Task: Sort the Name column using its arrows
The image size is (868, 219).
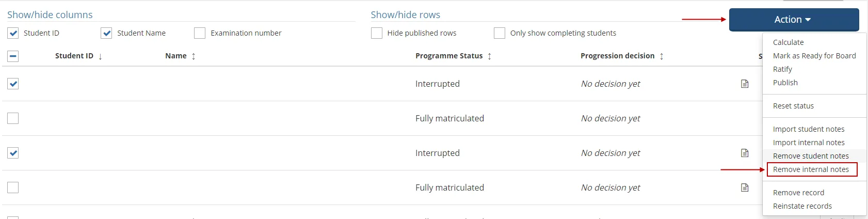Action: point(194,56)
